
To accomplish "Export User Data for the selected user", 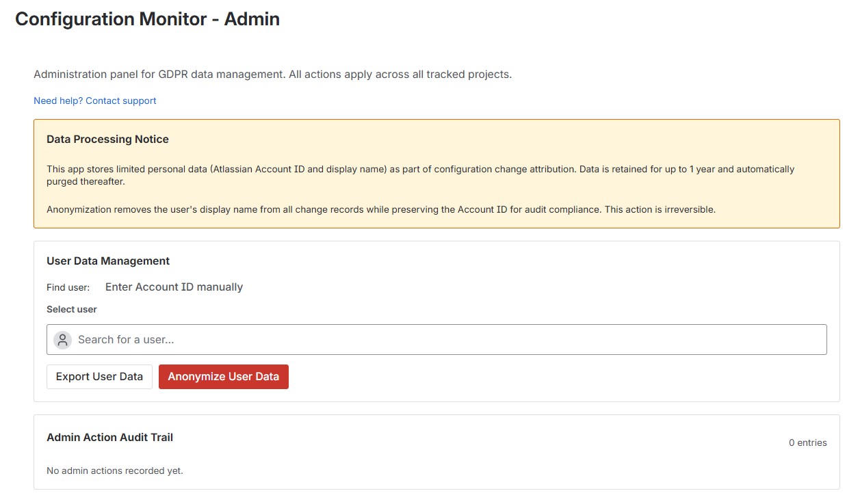I will click(x=99, y=376).
